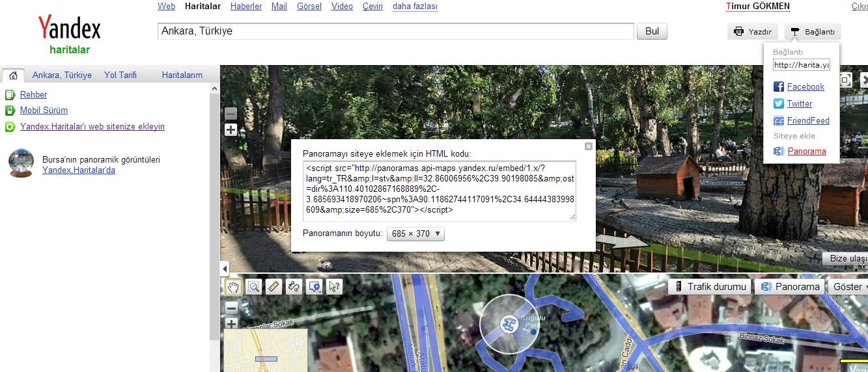
Task: Zoom out the satellite map with minus button
Action: pos(231,308)
